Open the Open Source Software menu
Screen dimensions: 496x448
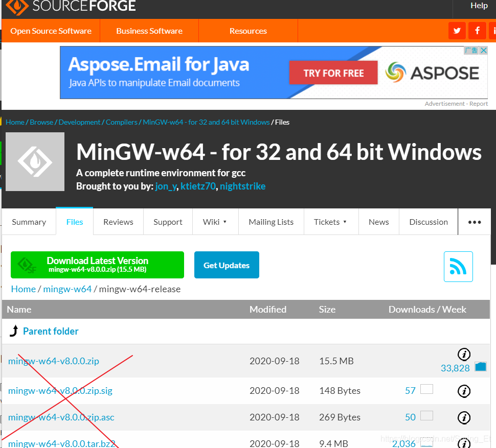pyautogui.click(x=51, y=31)
